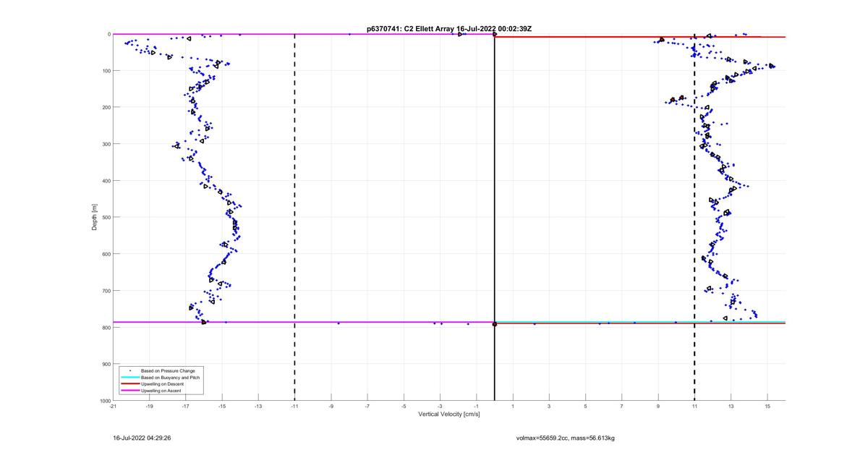The width and height of the screenshot is (868, 450).
Task: Click x-axis tick label 3
Action: click(x=549, y=406)
